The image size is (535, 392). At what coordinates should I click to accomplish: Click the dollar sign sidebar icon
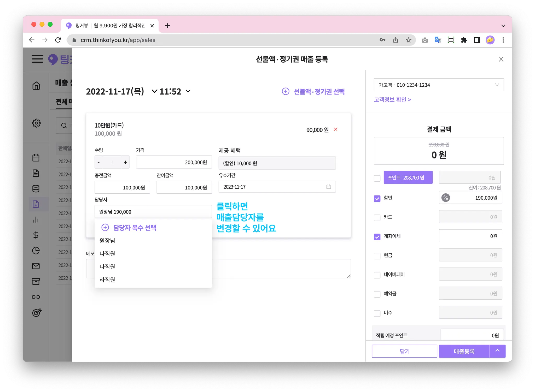[x=36, y=235]
